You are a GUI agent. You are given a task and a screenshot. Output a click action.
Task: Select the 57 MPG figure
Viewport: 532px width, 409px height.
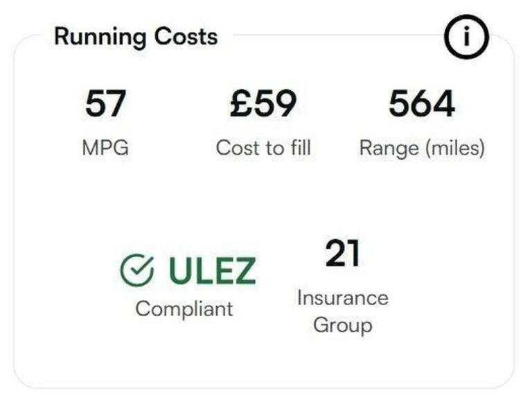tap(105, 104)
